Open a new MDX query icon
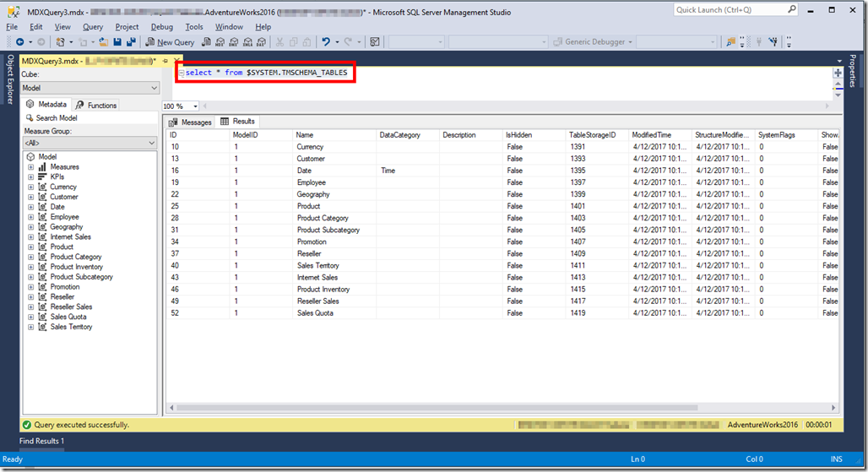Viewport: 868px width, 472px height. pos(220,42)
